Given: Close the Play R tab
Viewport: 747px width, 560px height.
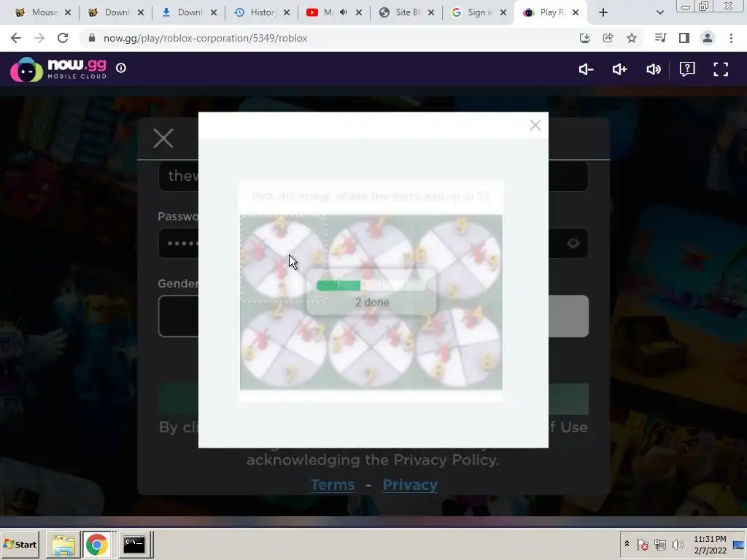Looking at the screenshot, I should click(x=576, y=12).
